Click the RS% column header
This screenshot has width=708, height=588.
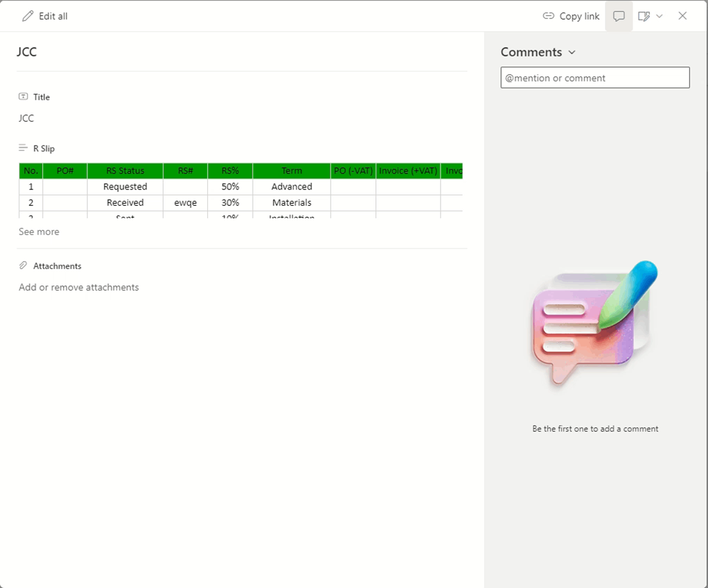coord(230,171)
